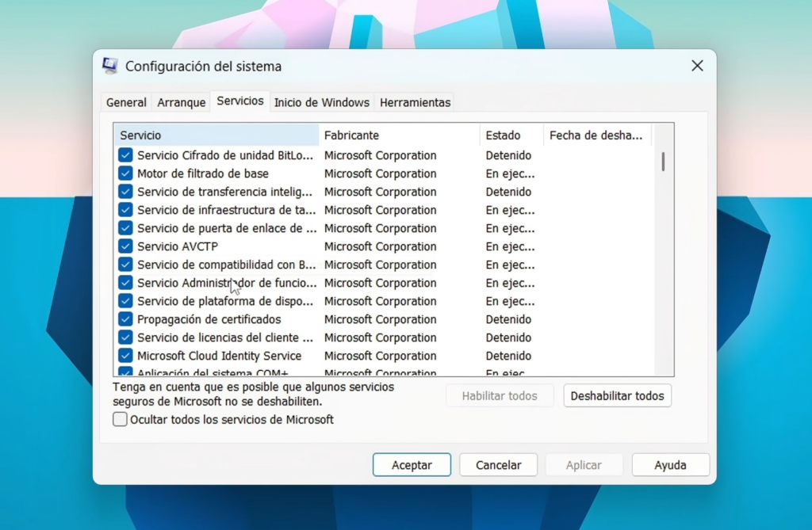Image resolution: width=812 pixels, height=530 pixels.
Task: Uncheck Propagación de certificados
Action: click(124, 319)
